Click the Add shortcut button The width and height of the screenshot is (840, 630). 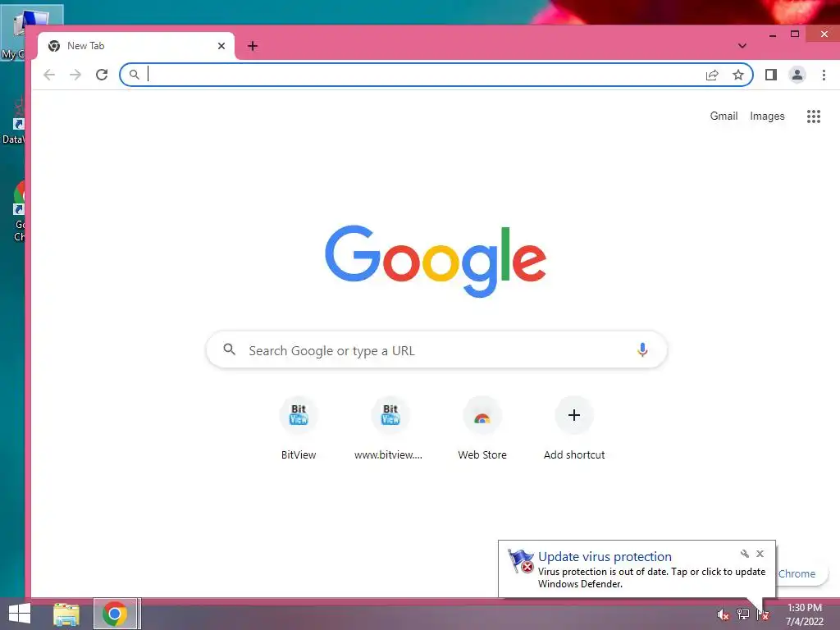pos(574,428)
